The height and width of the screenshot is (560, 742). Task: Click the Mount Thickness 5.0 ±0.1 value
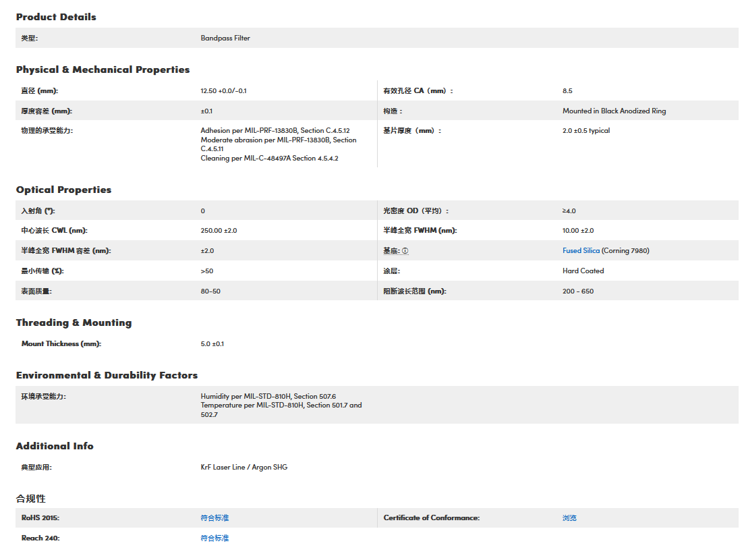tap(212, 344)
